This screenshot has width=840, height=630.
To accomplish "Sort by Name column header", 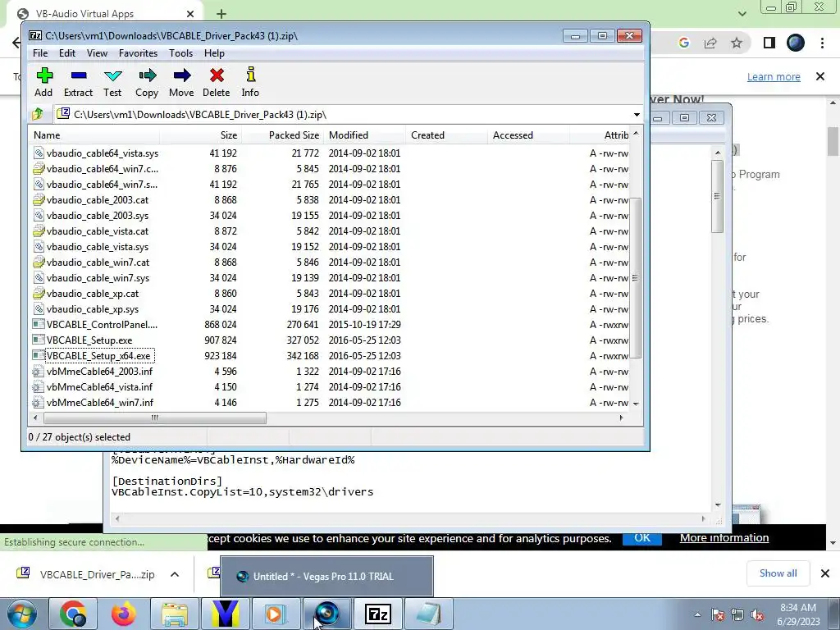I will [94, 135].
